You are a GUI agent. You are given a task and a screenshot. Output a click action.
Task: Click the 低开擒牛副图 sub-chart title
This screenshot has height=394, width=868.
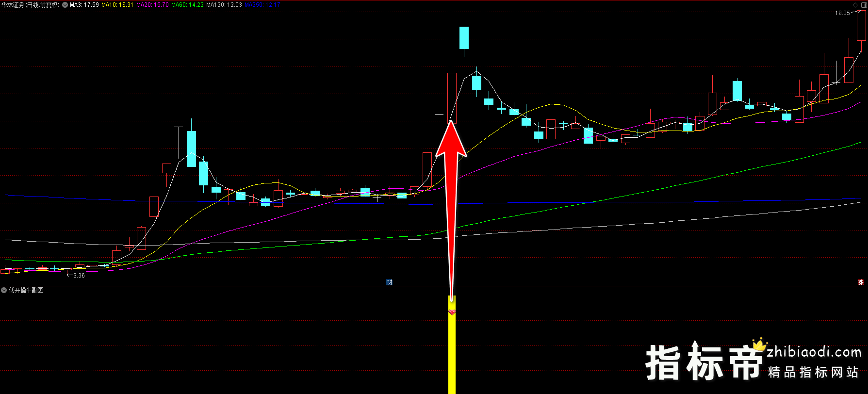tap(26, 290)
